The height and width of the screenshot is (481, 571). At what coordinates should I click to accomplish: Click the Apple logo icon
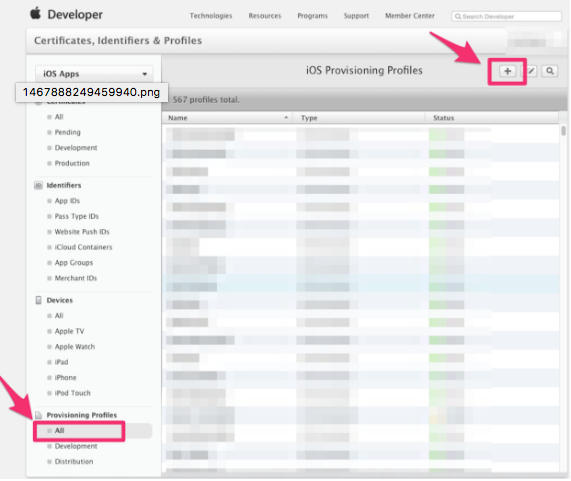[x=35, y=13]
